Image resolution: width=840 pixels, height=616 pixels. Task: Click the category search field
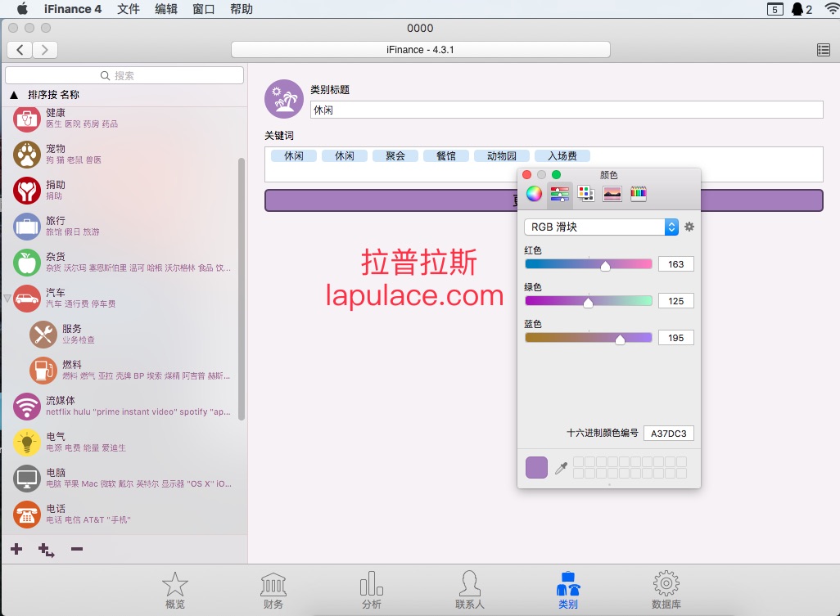[124, 75]
